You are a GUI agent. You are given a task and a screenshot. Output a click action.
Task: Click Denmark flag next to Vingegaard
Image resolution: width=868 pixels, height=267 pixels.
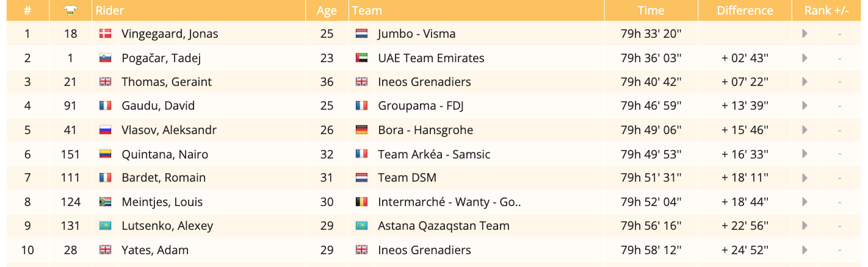(105, 34)
